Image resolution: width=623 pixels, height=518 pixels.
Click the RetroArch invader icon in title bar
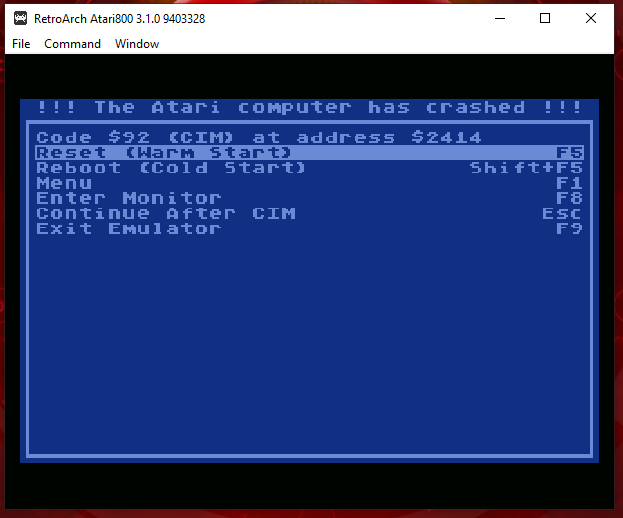[20, 18]
